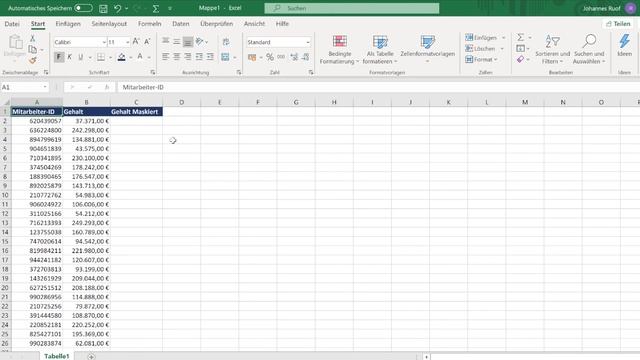Click the Increase Decimal icon
This screenshot has width=640, height=360.
click(294, 57)
